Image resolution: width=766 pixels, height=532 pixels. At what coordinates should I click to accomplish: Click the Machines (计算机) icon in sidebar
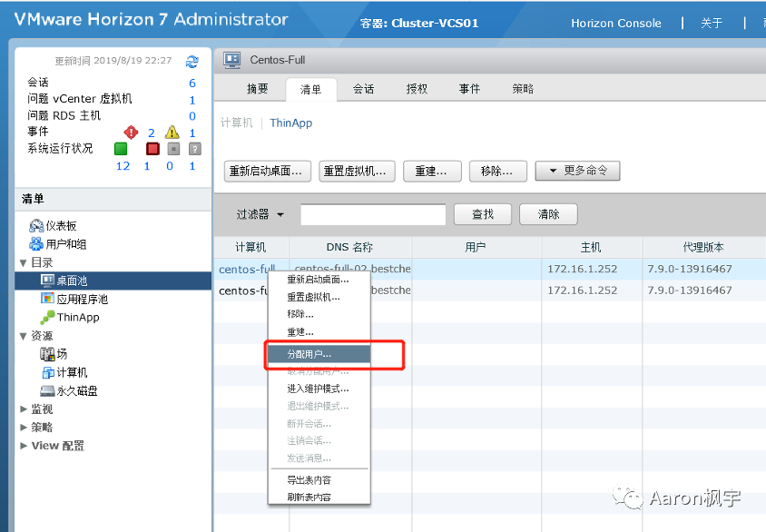tap(48, 372)
